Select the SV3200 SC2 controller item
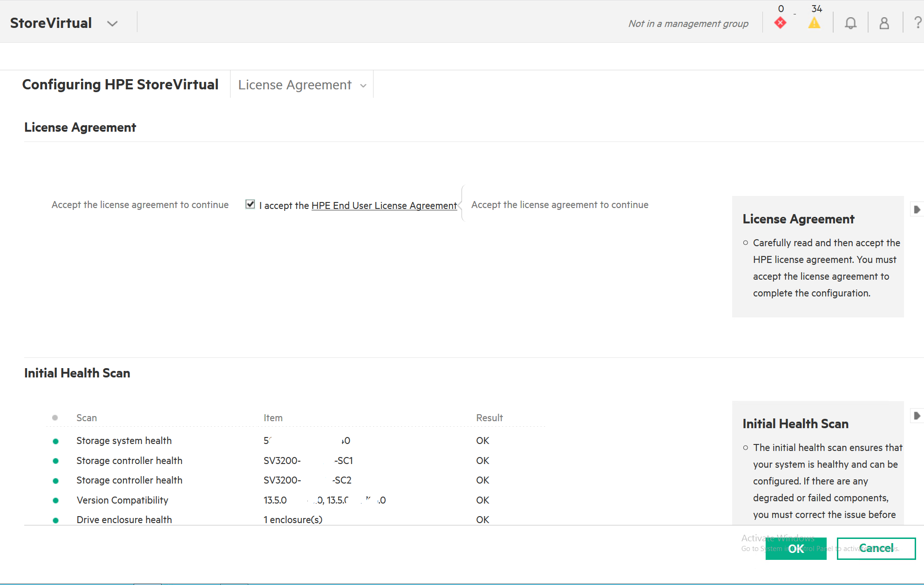Screen dimensions: 924x585 [x=307, y=480]
